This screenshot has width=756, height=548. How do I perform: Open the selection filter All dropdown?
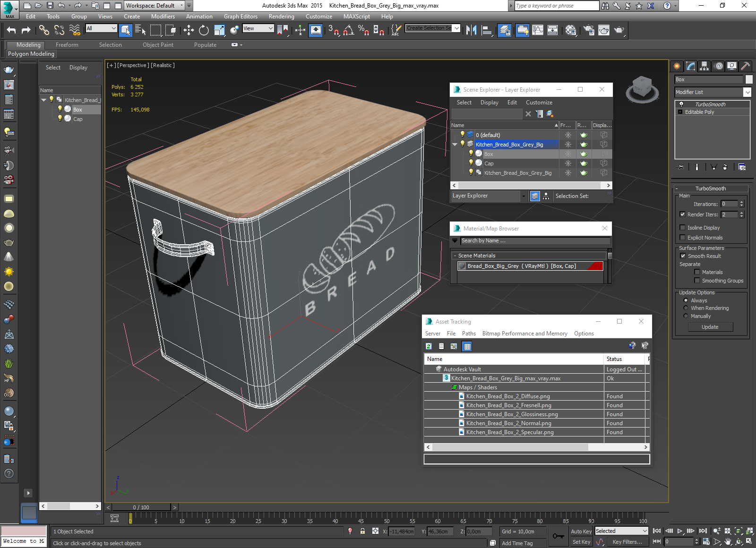[113, 28]
